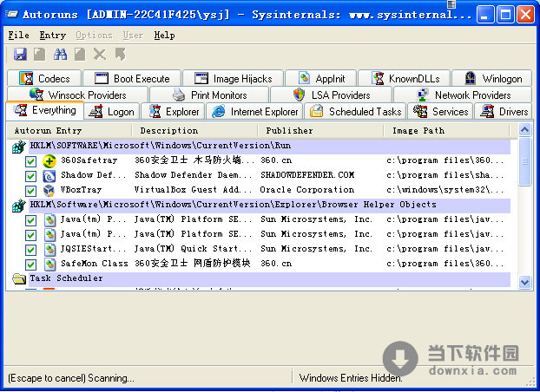
Task: Open the Entry menu
Action: (52, 35)
